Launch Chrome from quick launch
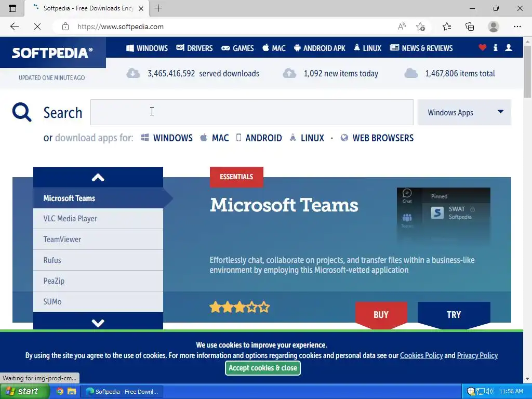532x399 pixels. pos(60,392)
